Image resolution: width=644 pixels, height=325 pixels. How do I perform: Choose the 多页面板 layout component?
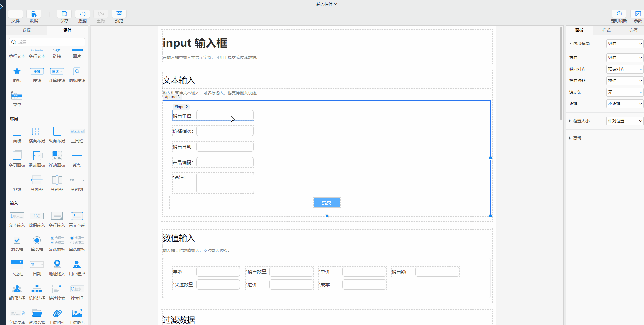(x=17, y=156)
